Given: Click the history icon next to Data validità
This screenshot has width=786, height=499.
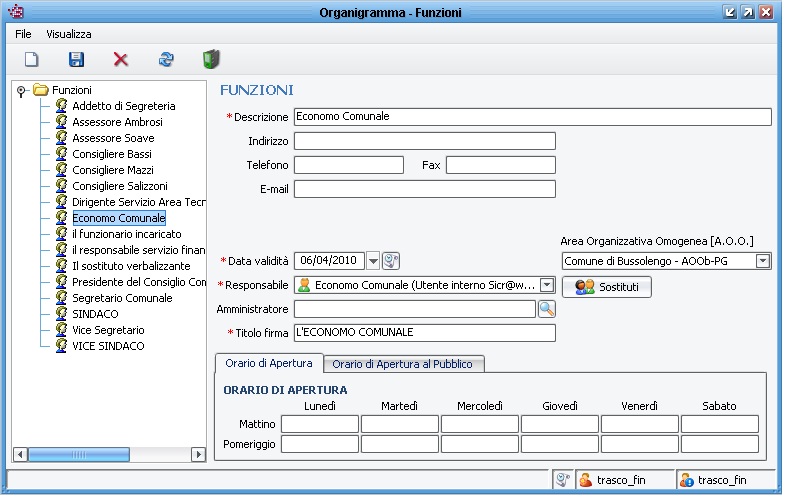Looking at the screenshot, I should pos(391,261).
